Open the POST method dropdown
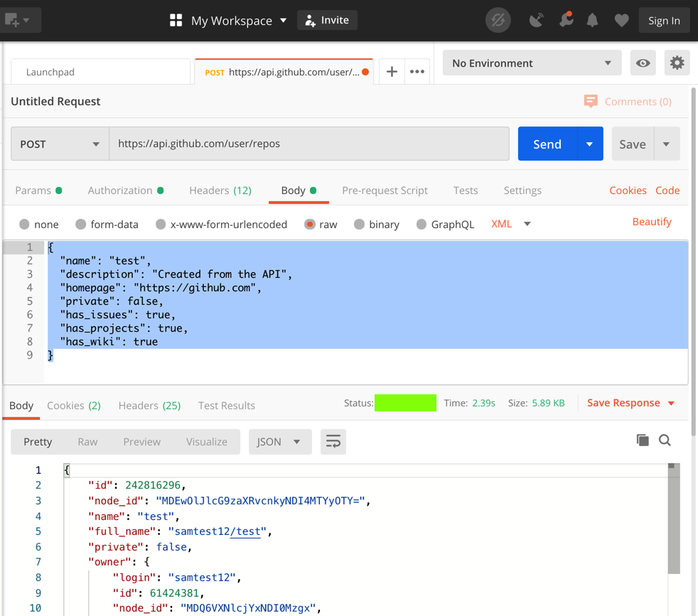Viewport: 698px width, 616px height. tap(60, 144)
